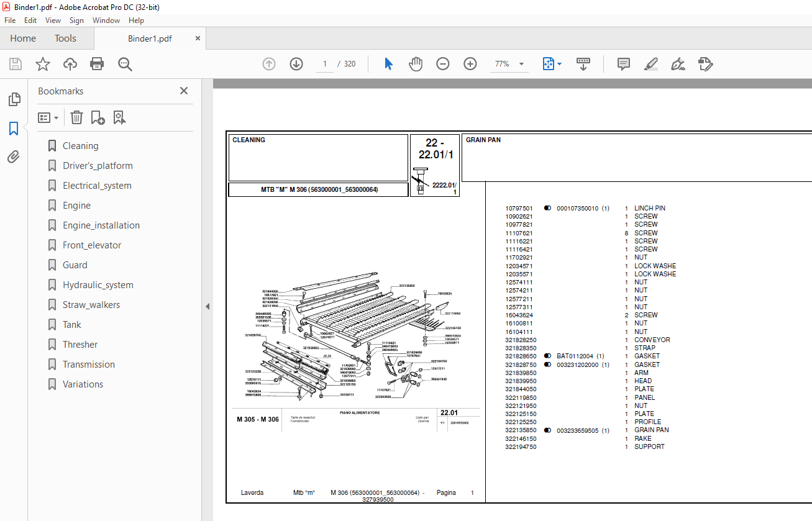Open the Driver's_platform bookmark
The width and height of the screenshot is (812, 521).
tap(98, 166)
